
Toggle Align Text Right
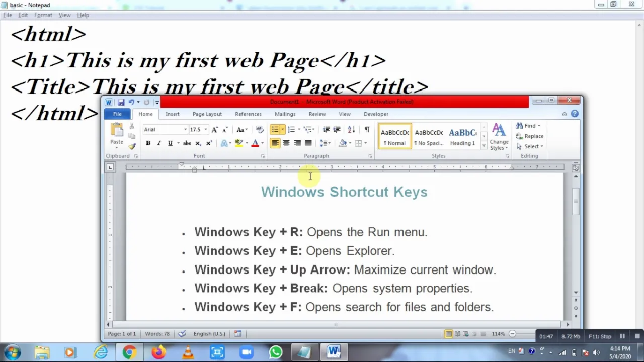pos(297,143)
